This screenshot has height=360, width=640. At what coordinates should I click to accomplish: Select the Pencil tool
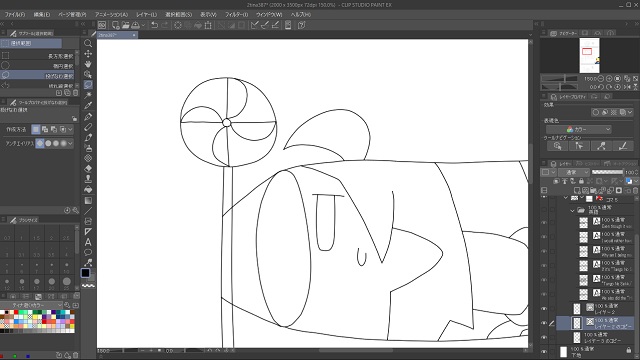pyautogui.click(x=88, y=127)
